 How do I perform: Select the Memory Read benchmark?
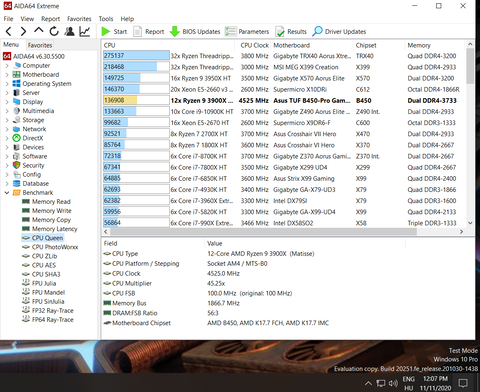[46, 202]
